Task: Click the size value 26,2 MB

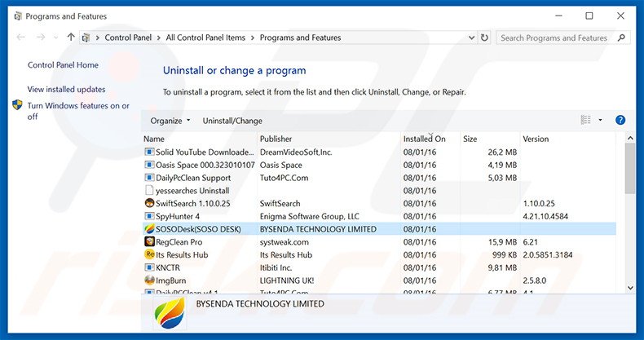Action: (502, 152)
